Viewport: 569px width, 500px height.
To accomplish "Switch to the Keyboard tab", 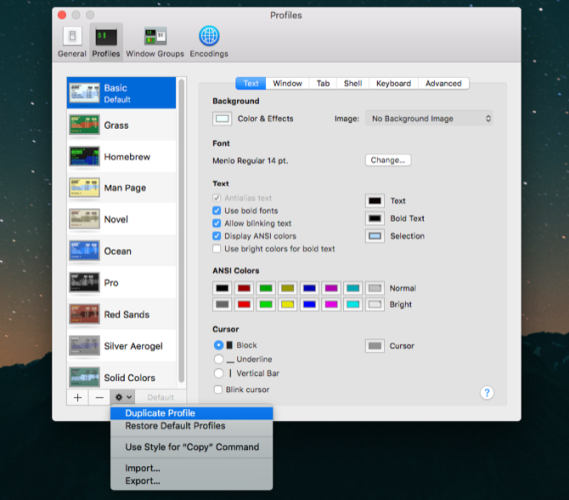I will tap(394, 83).
